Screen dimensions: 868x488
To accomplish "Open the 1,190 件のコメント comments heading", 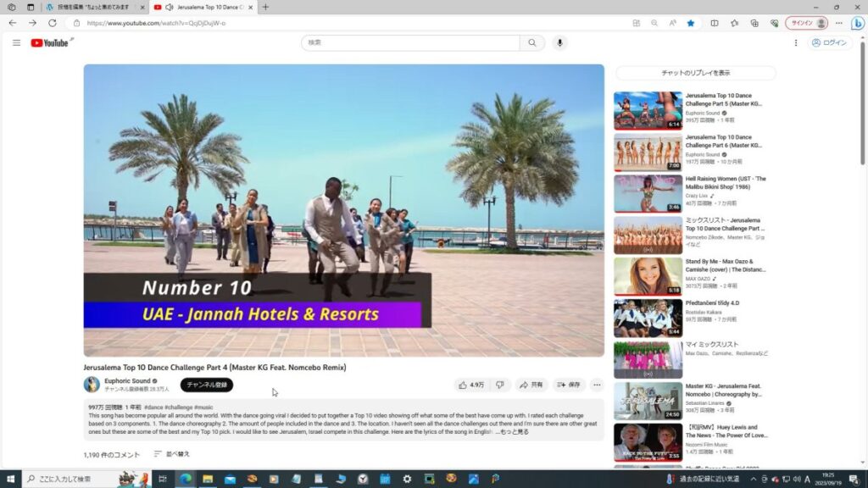I will point(112,455).
